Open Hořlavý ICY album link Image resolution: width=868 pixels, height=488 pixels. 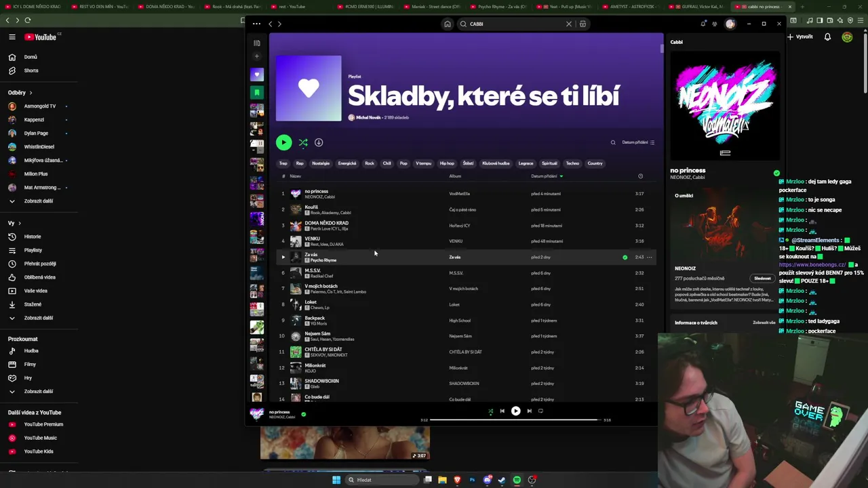click(x=459, y=226)
